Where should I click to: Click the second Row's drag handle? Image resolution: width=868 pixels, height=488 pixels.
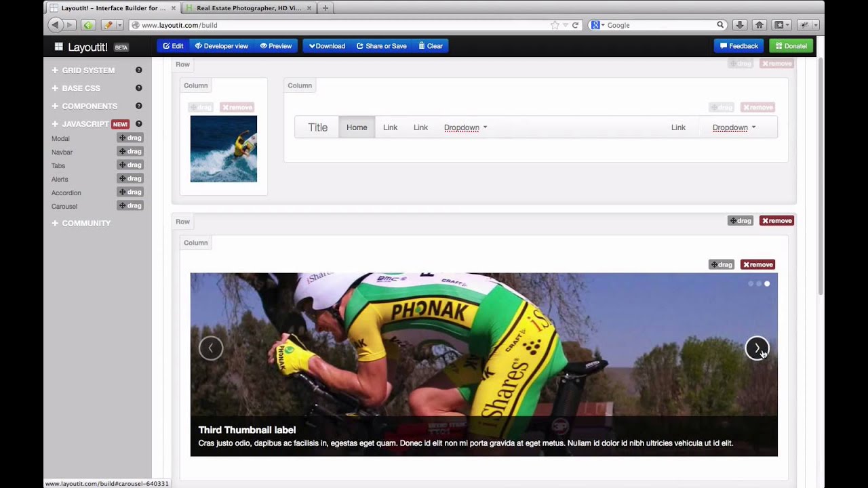coord(741,221)
